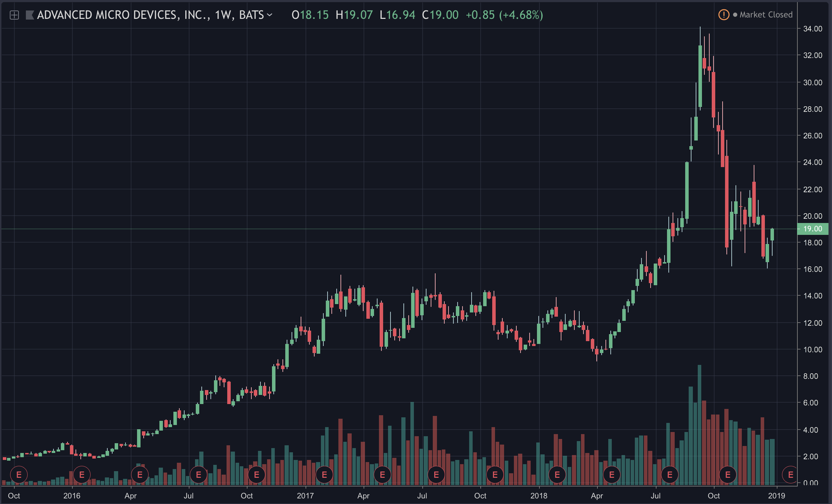This screenshot has width=832, height=504.
Task: Click the 20.00 price axis label
Action: [813, 216]
